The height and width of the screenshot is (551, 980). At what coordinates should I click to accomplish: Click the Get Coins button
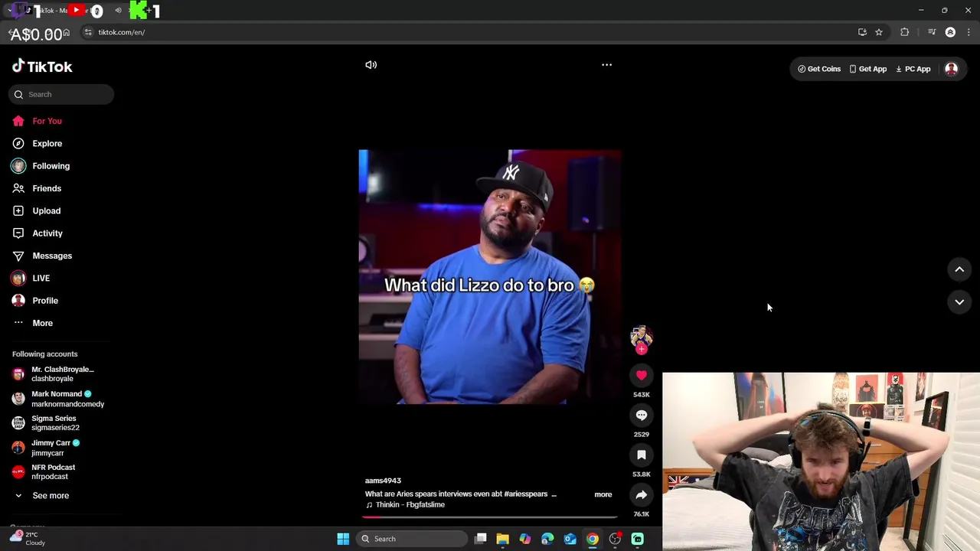point(819,69)
